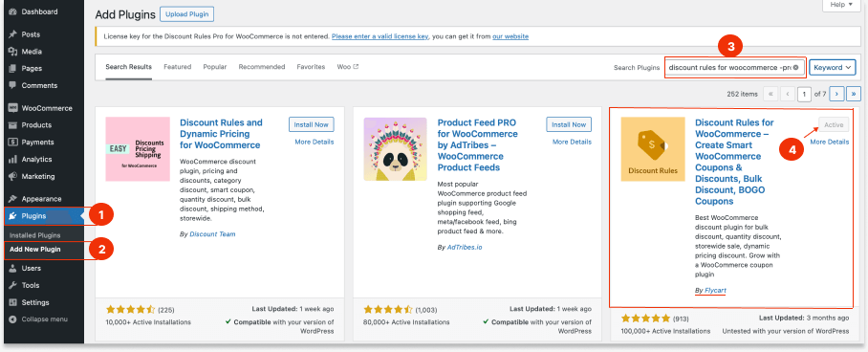The width and height of the screenshot is (868, 352).
Task: Switch to the Favorites tab
Action: 311,67
